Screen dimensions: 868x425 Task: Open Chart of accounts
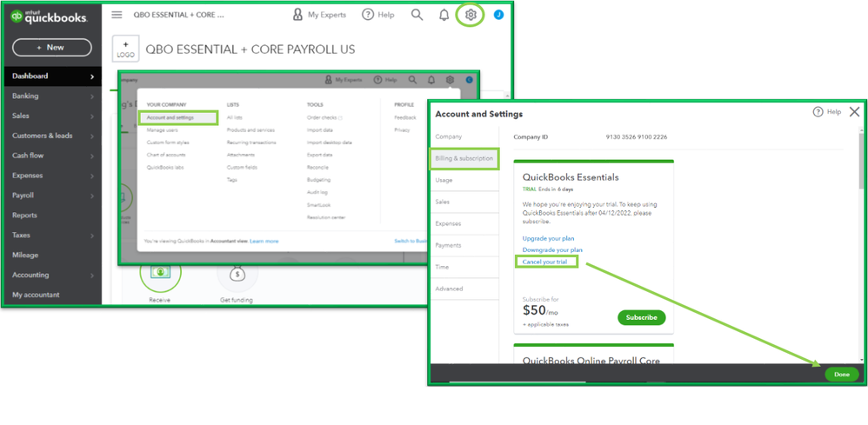[x=166, y=155]
